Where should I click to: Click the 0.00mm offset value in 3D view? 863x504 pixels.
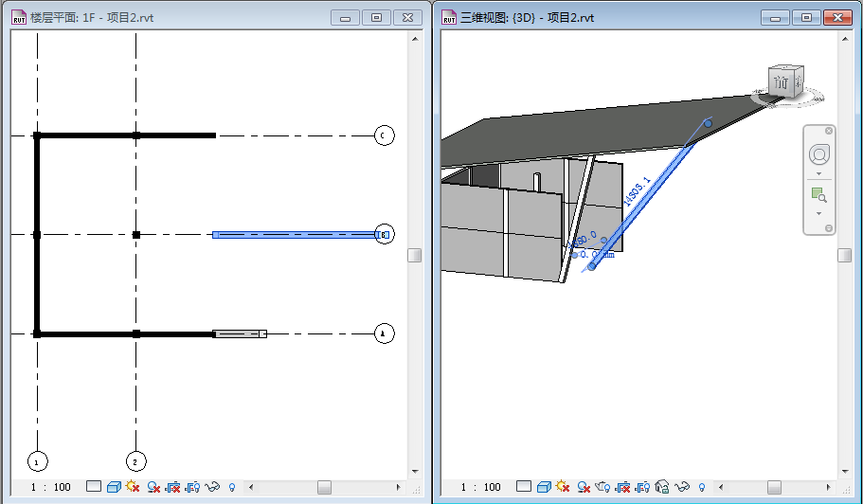(597, 255)
